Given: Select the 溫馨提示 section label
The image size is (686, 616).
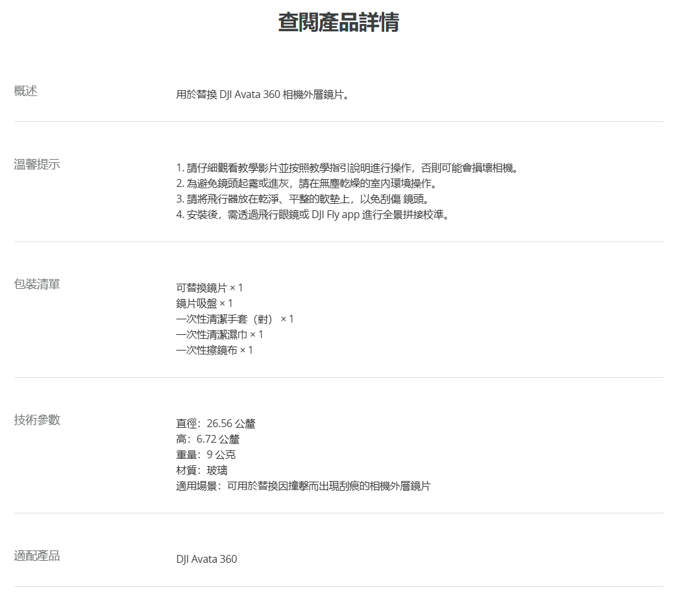Looking at the screenshot, I should pyautogui.click(x=37, y=164).
